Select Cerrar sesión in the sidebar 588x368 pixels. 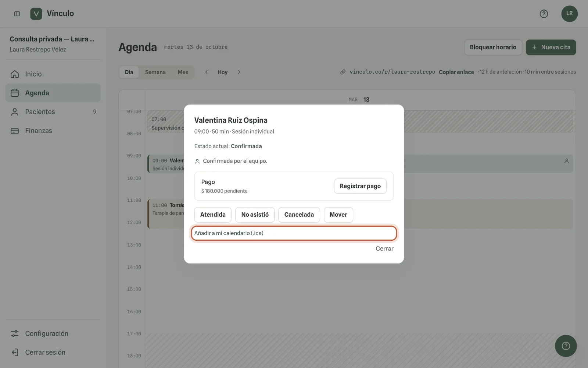(x=53, y=352)
